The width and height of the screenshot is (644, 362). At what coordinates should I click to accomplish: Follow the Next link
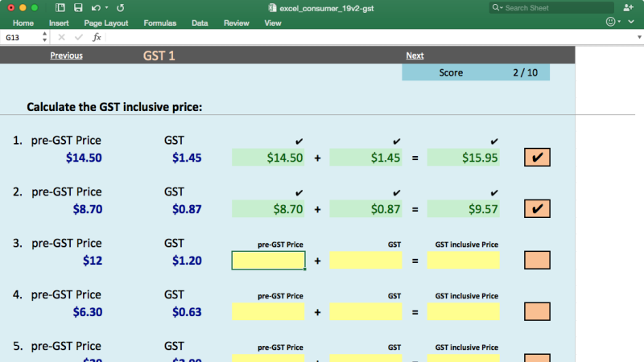(415, 56)
